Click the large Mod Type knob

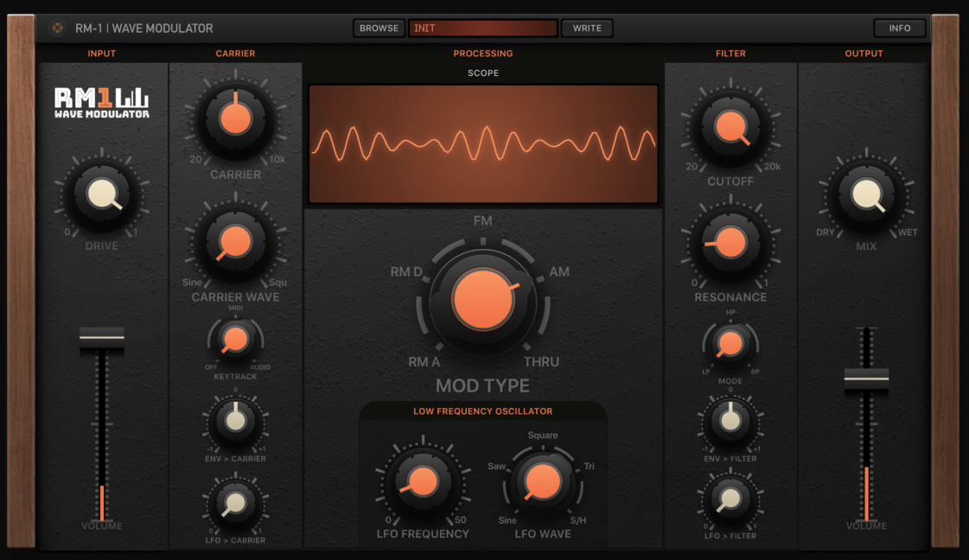click(482, 299)
